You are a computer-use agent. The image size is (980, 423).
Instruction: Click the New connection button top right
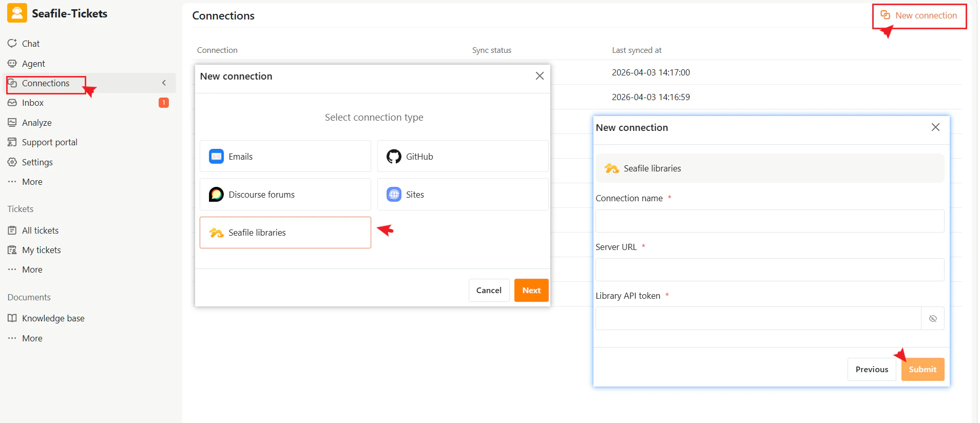(x=919, y=15)
